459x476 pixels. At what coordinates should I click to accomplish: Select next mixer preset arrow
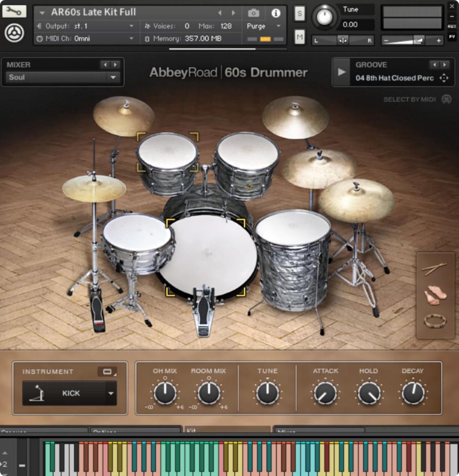pyautogui.click(x=115, y=65)
